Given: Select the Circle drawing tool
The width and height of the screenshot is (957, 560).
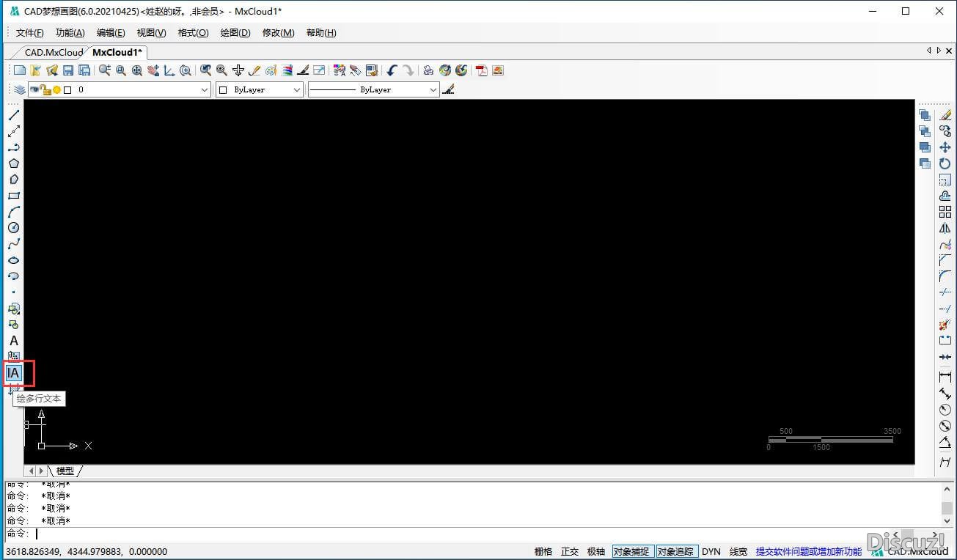Looking at the screenshot, I should click(x=14, y=228).
